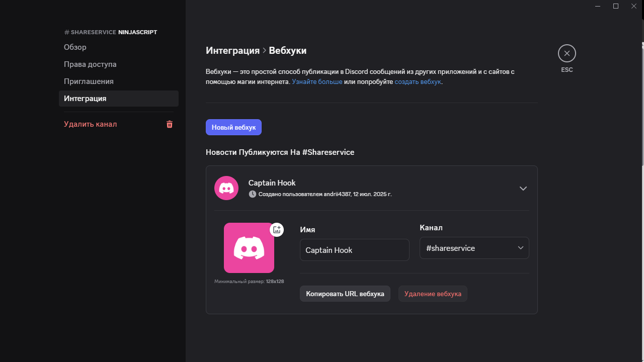
Task: Click the trash icon beside Удалить канал
Action: click(170, 124)
